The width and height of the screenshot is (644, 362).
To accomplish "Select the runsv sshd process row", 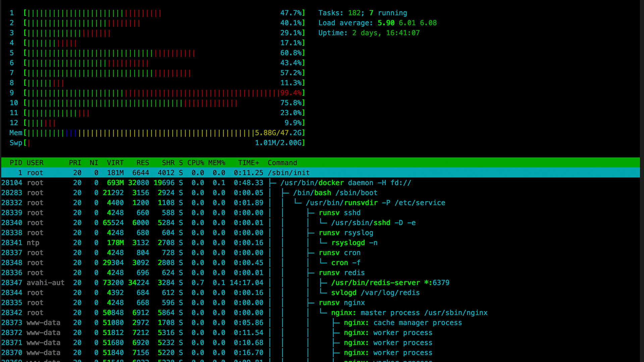I will tap(339, 213).
